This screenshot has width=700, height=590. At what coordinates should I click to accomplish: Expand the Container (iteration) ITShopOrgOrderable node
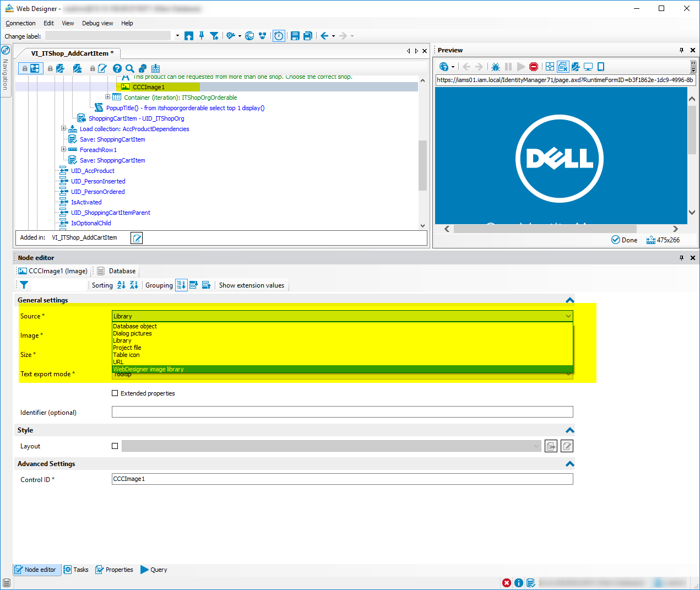point(108,97)
